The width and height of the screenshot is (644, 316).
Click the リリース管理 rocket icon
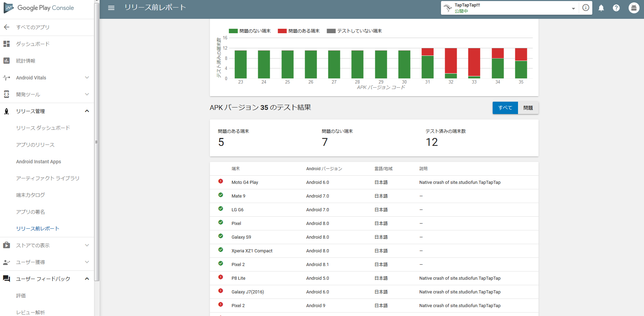click(7, 111)
